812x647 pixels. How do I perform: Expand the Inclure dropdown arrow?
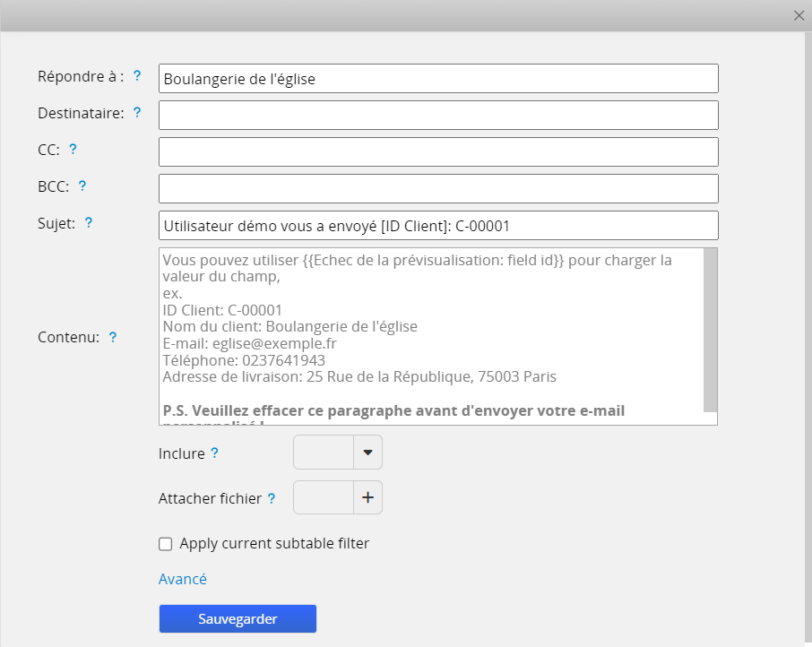367,453
